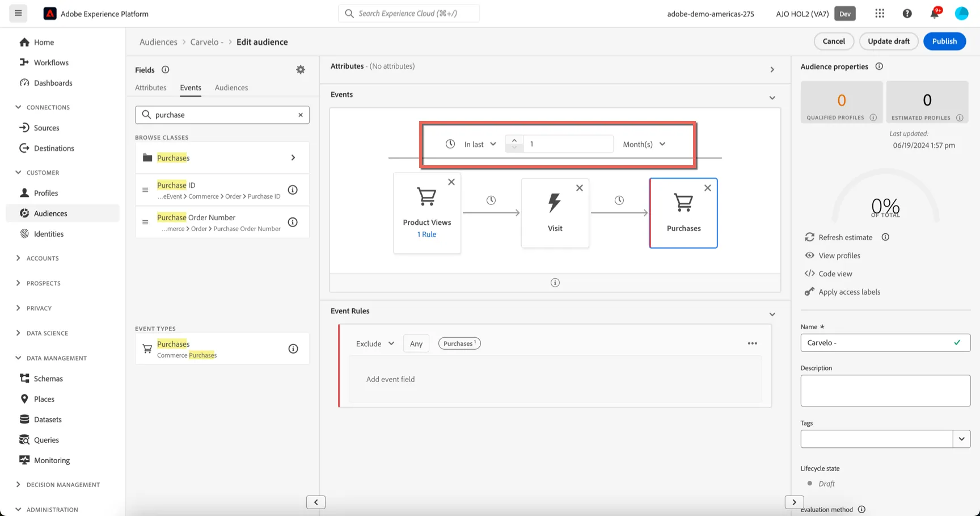Show info next to Refresh estimate

[x=885, y=237]
